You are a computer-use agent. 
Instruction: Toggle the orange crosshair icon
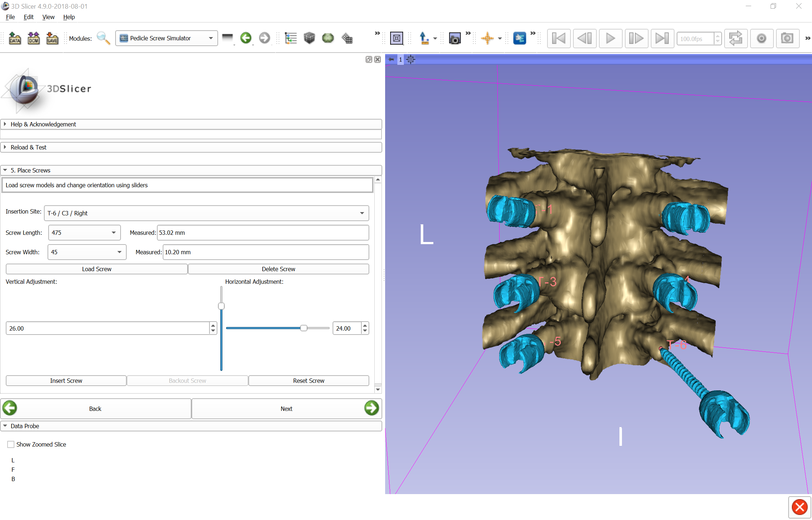(487, 38)
